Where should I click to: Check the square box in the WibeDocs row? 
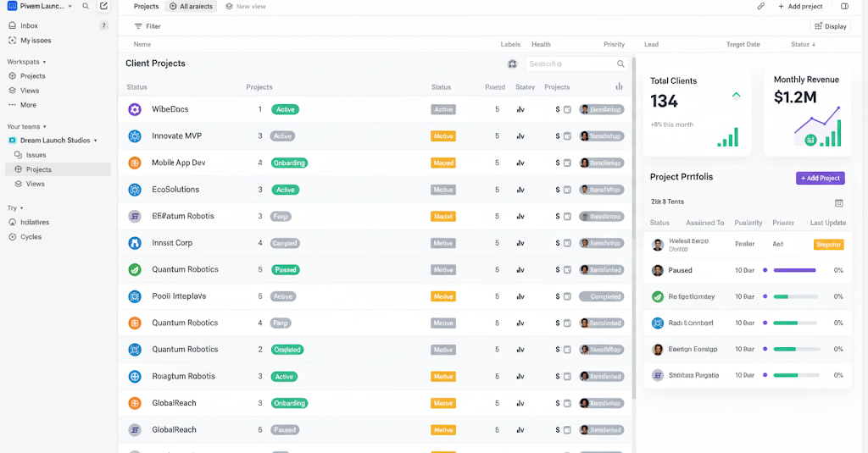[x=567, y=109]
